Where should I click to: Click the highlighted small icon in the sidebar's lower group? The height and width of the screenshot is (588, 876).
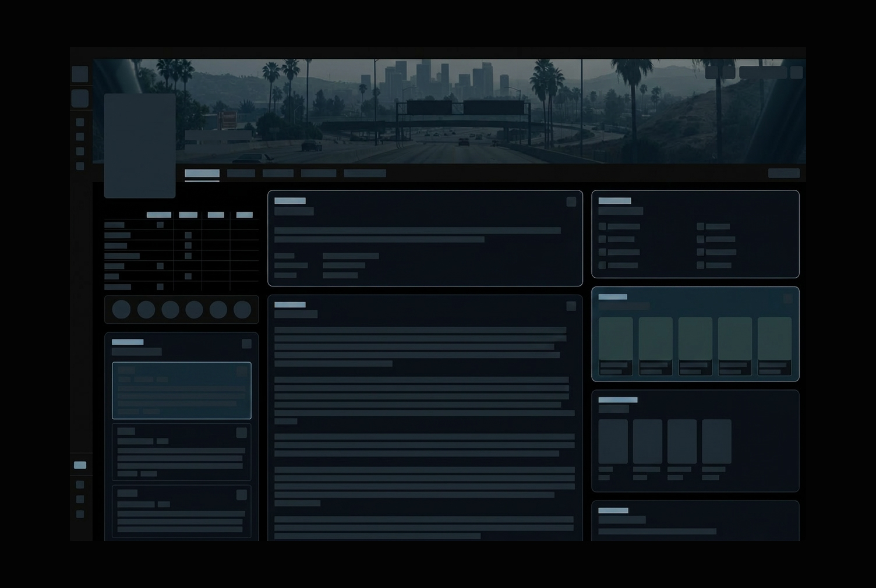(x=80, y=465)
